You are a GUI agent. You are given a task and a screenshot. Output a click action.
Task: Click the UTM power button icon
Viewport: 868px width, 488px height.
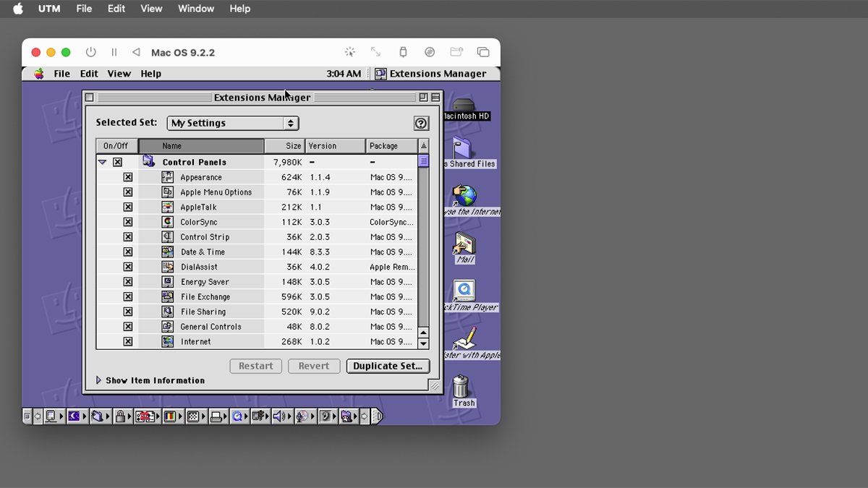pos(90,52)
